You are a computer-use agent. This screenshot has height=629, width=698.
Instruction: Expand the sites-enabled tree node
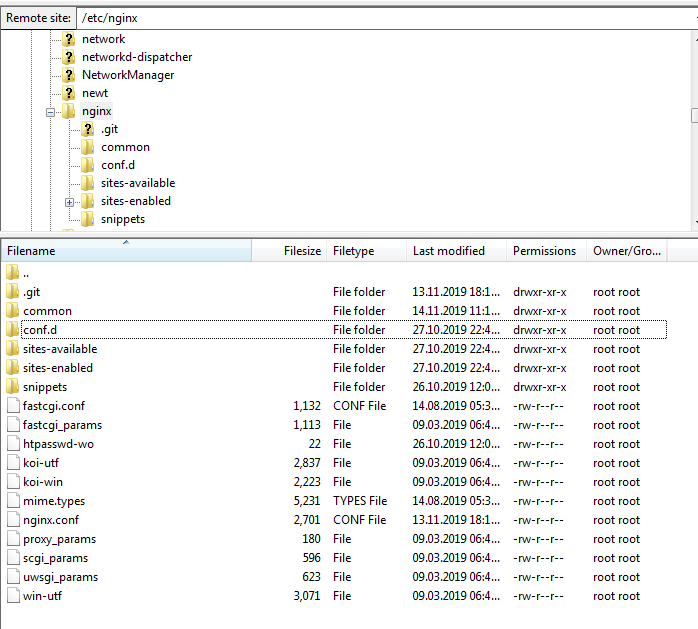point(69,202)
